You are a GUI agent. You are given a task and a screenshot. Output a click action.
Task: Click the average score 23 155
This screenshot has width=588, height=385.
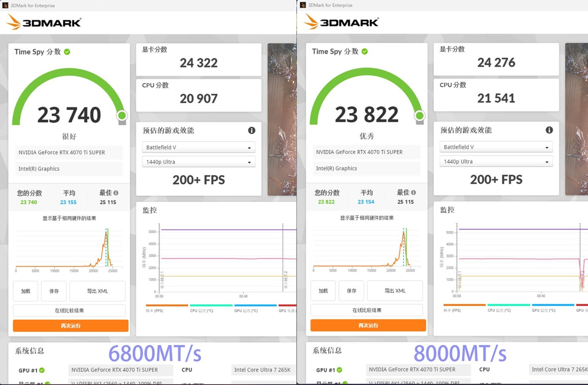(68, 202)
